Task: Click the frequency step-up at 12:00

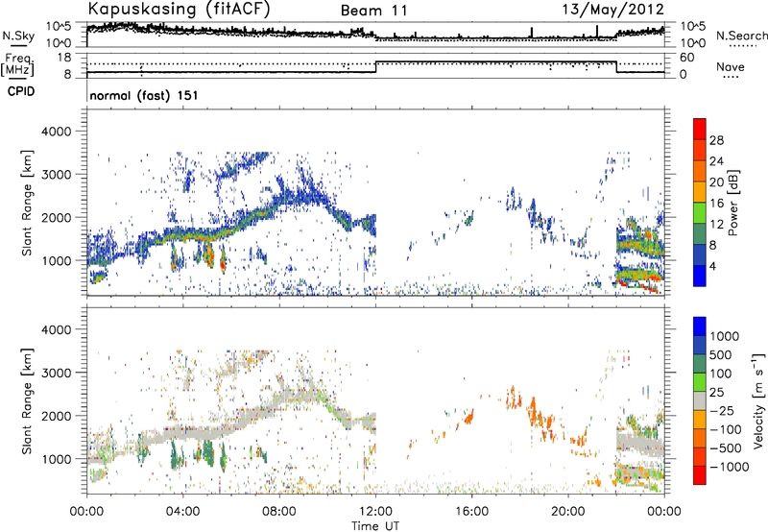Action: coord(375,67)
